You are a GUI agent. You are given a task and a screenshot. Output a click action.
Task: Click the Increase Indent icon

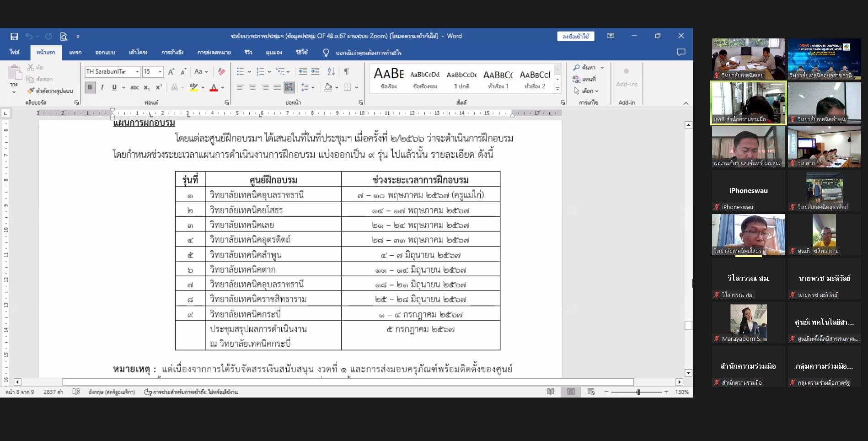coord(315,71)
